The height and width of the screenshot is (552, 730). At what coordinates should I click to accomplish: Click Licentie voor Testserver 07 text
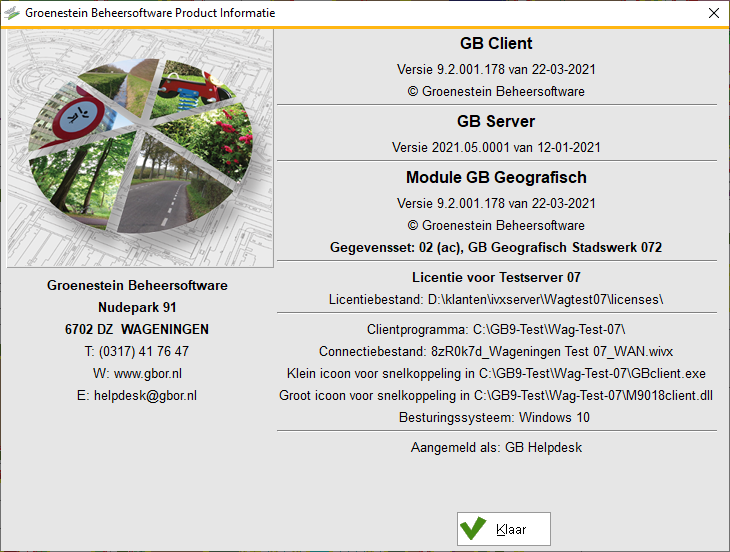click(x=496, y=277)
